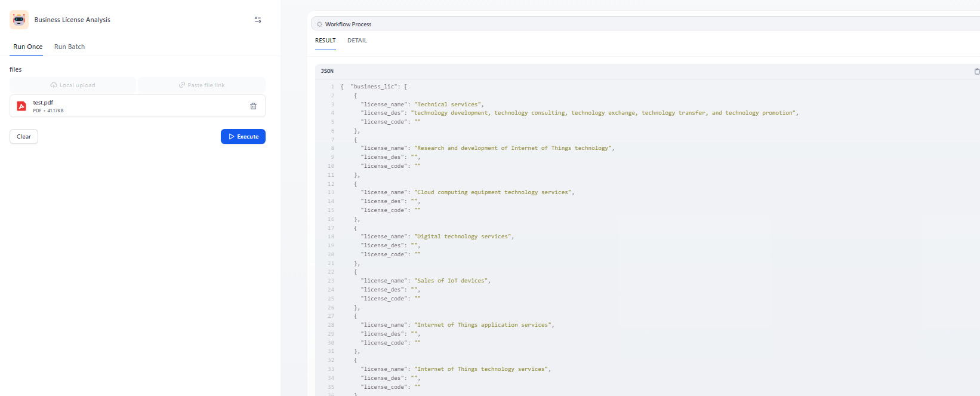Viewport: 980px width, 396px height.
Task: Click the Clear button
Action: (24, 137)
